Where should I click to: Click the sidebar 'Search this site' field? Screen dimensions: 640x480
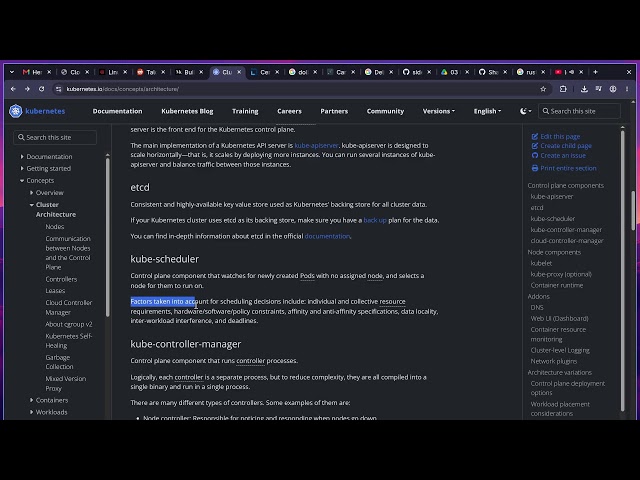55,138
